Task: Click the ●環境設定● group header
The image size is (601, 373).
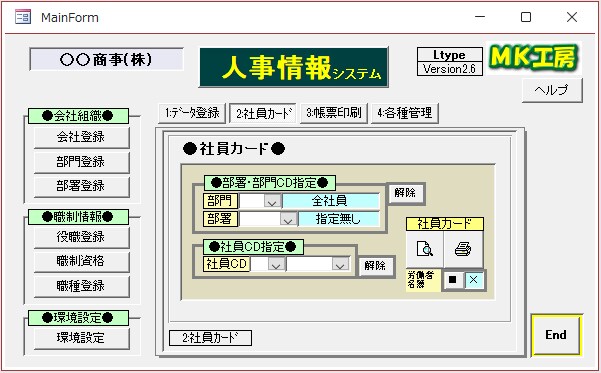Action: 78,318
